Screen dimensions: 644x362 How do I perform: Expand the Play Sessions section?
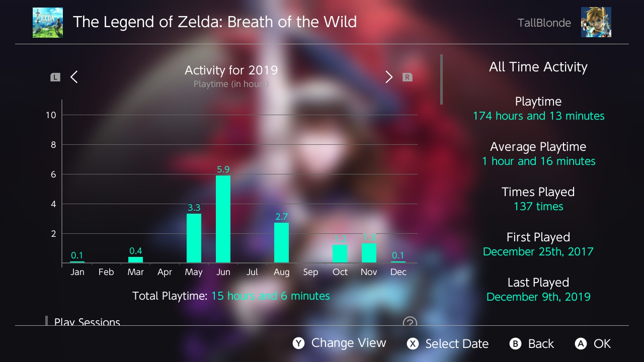87,322
